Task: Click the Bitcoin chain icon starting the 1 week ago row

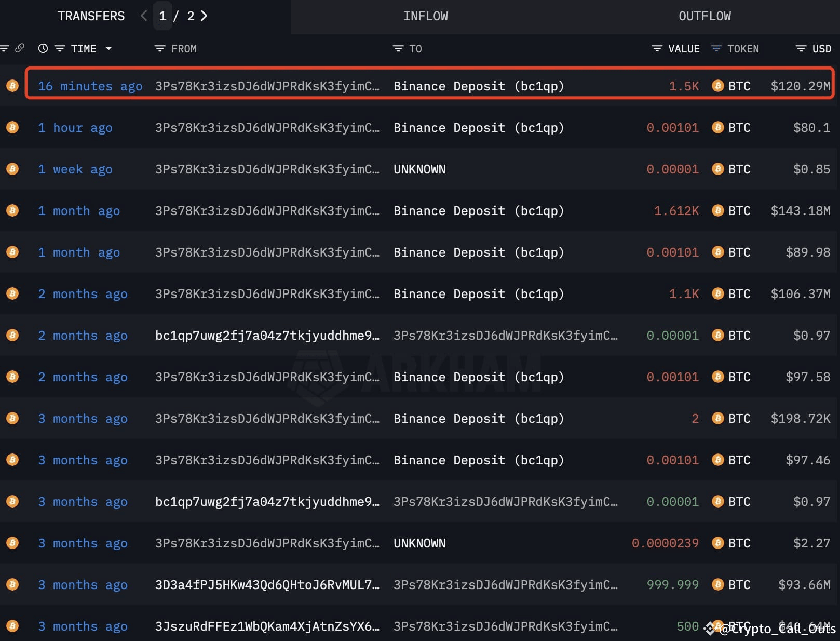Action: click(12, 169)
